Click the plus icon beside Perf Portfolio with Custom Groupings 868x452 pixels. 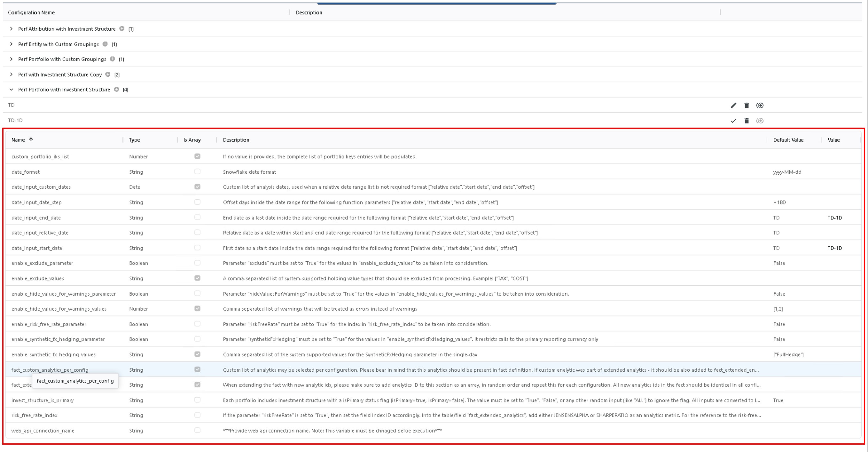(112, 59)
